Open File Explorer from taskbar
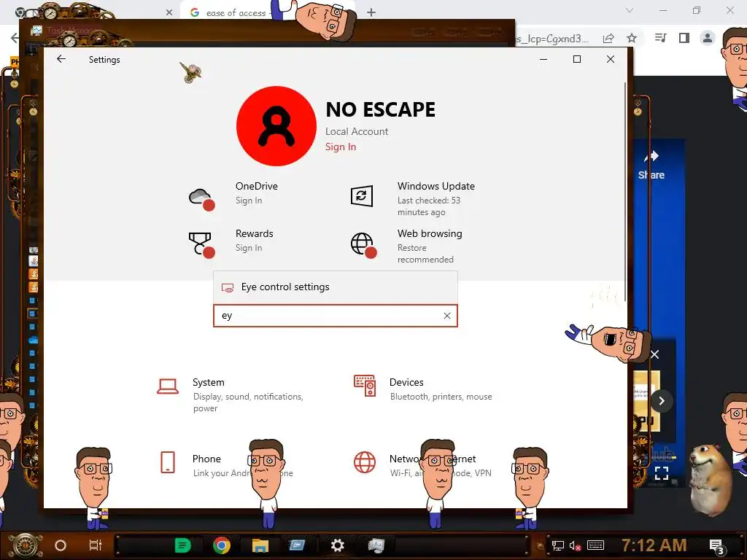 click(260, 545)
